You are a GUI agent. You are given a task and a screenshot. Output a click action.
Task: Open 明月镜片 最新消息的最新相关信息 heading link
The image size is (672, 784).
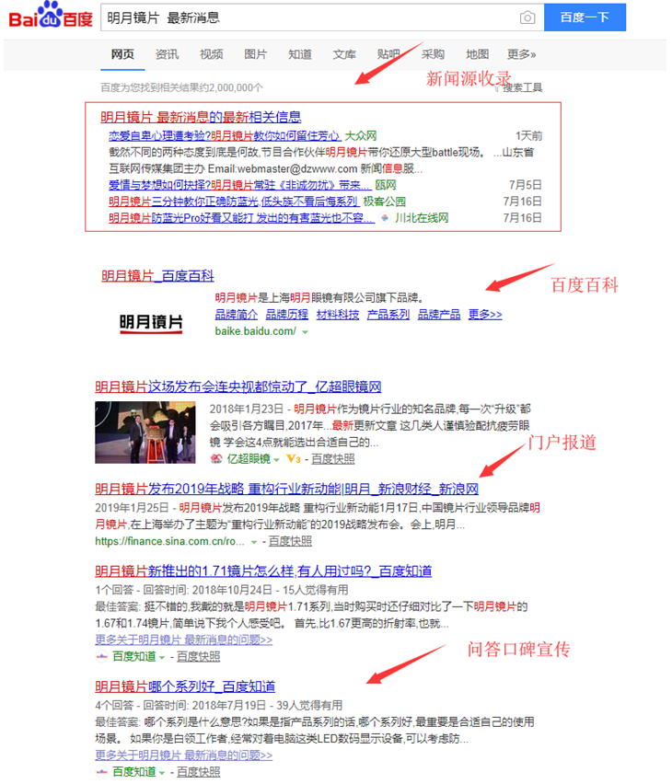coord(201,117)
